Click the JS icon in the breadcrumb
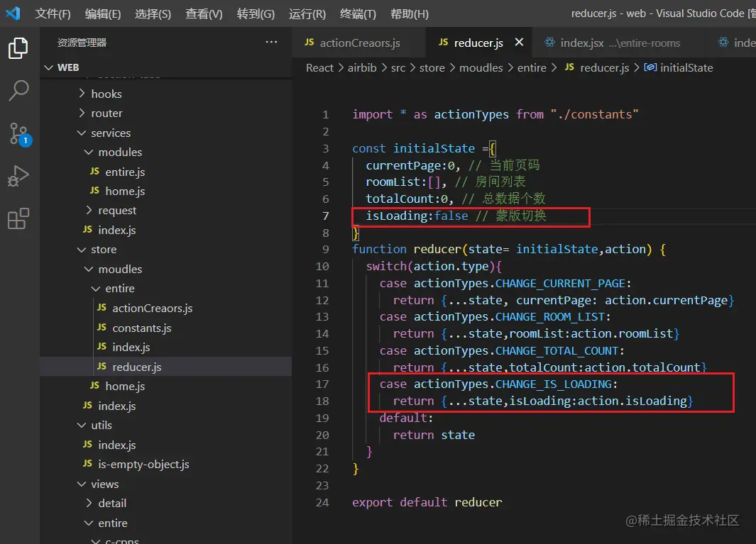 [569, 67]
